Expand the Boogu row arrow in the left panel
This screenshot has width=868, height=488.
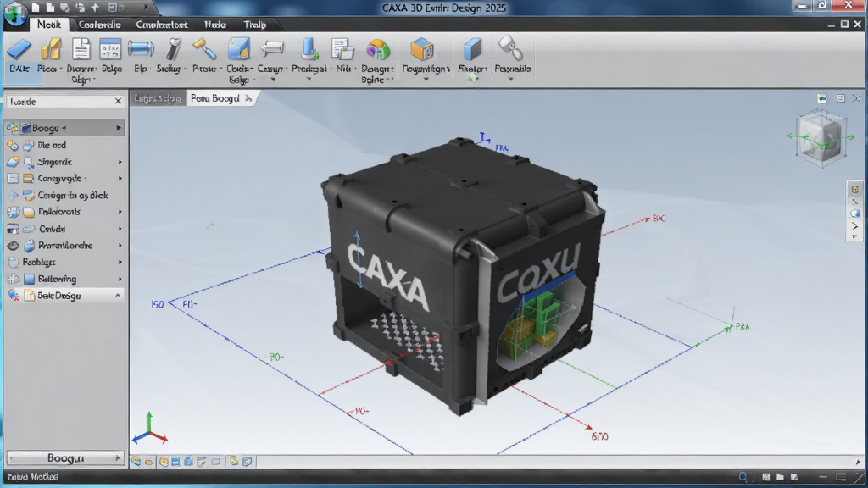(119, 129)
